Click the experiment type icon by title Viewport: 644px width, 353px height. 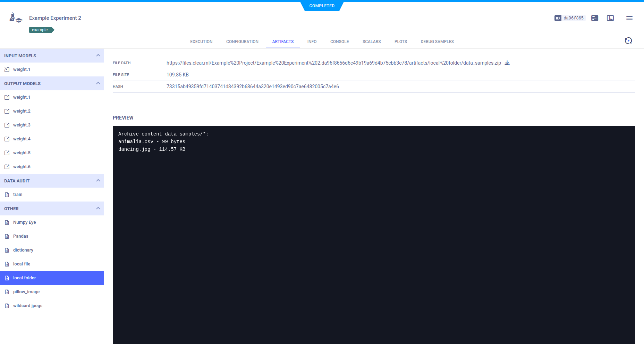click(x=16, y=18)
